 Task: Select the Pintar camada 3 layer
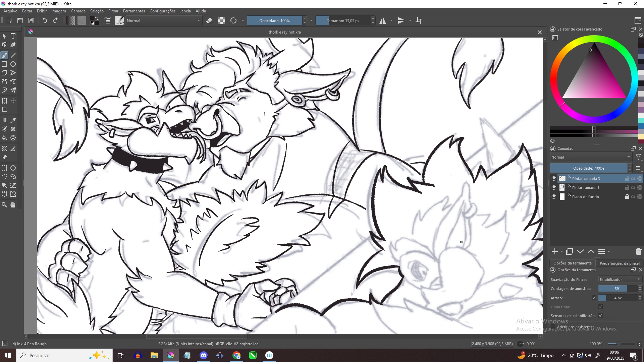click(x=590, y=179)
